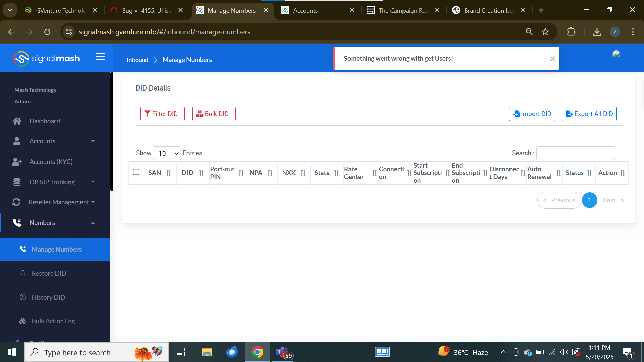Viewport: 644px width, 362px height.
Task: Open the user avatar in the header
Action: 616,54
